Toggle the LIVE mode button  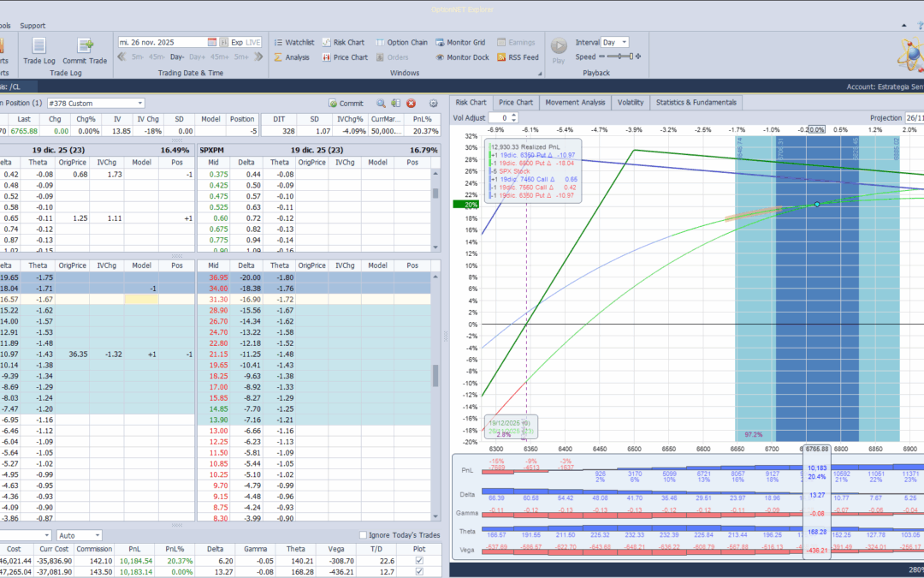coord(252,43)
